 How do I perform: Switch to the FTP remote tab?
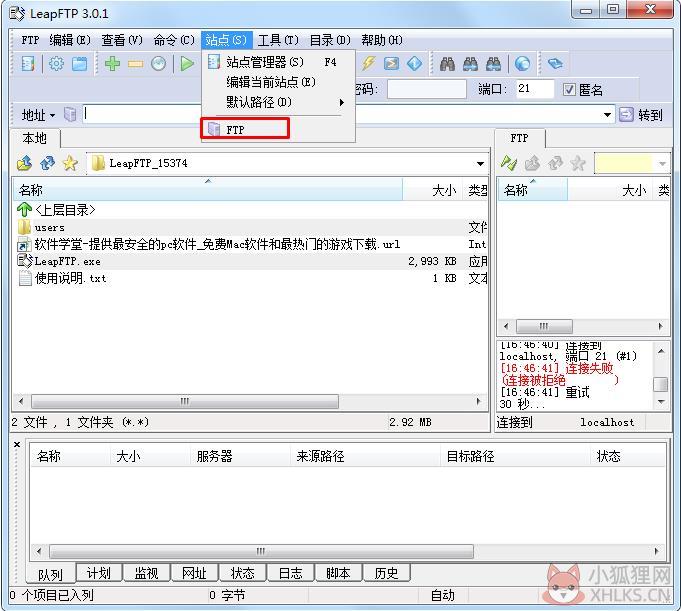[x=519, y=139]
